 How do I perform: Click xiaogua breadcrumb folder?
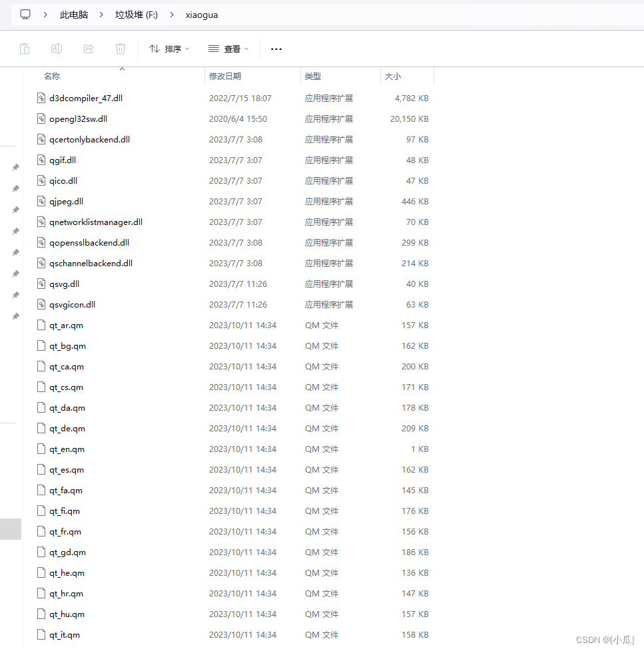click(202, 15)
